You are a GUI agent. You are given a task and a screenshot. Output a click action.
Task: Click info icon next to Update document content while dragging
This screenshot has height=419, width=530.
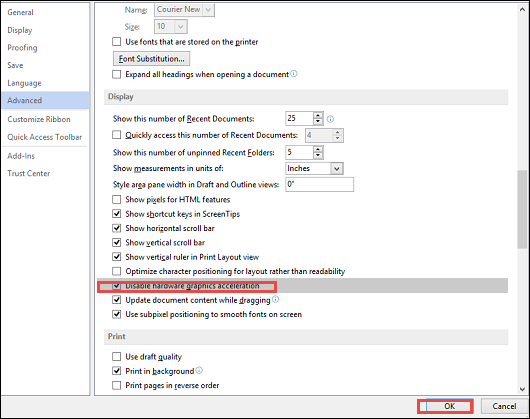pos(275,299)
